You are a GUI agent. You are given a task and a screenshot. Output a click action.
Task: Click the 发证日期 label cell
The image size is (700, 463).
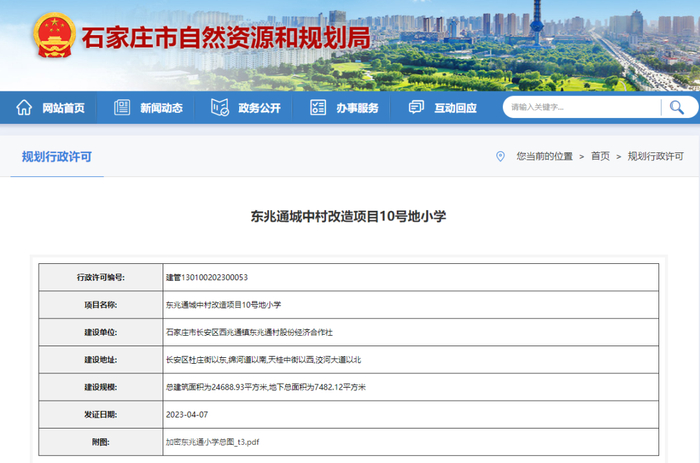[x=101, y=415]
